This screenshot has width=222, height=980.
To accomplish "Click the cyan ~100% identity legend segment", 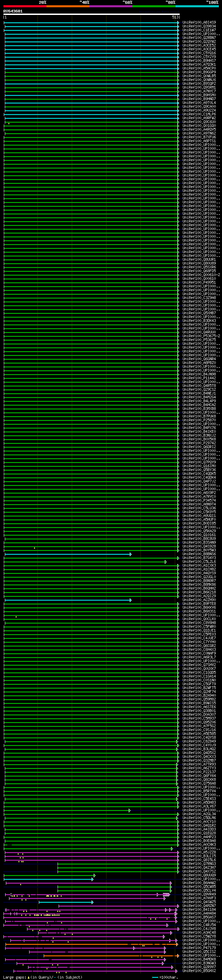I will [x=197, y=6].
